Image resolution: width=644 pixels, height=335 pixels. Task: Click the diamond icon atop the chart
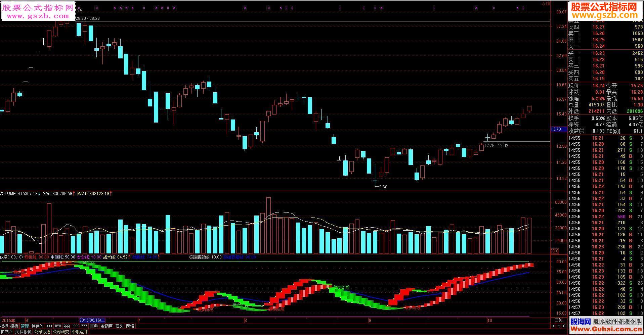(x=543, y=4)
